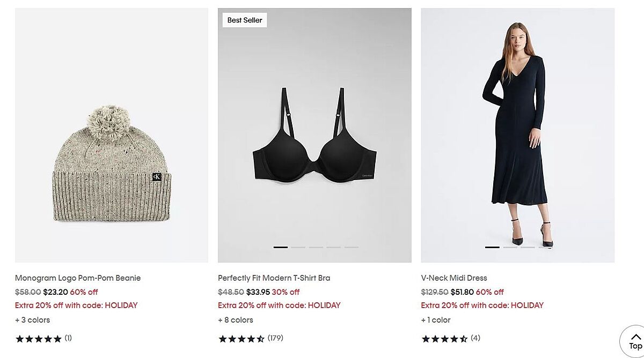Click the bra's $33.95 sale price
Image resolution: width=644 pixels, height=358 pixels.
pos(258,292)
